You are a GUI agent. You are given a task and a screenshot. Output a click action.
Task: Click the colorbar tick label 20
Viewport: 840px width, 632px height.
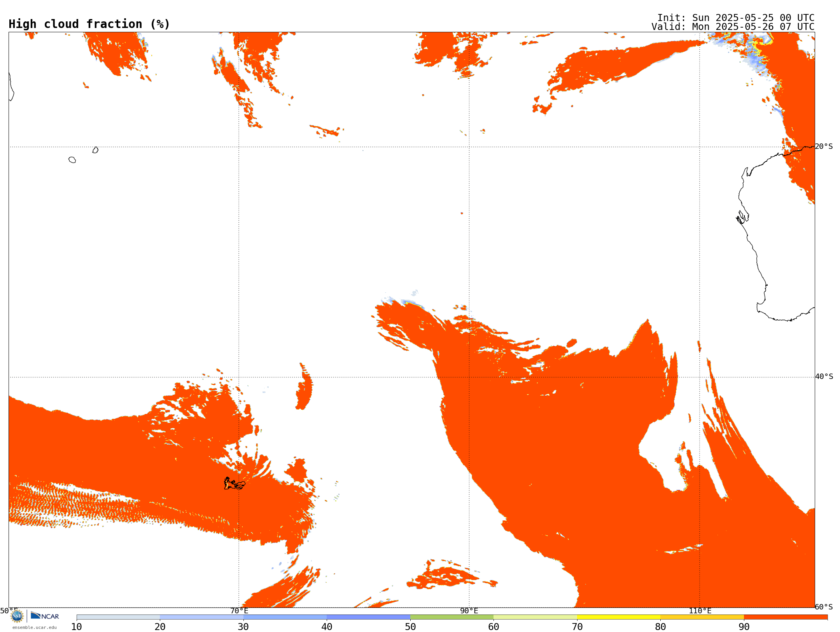pyautogui.click(x=160, y=627)
